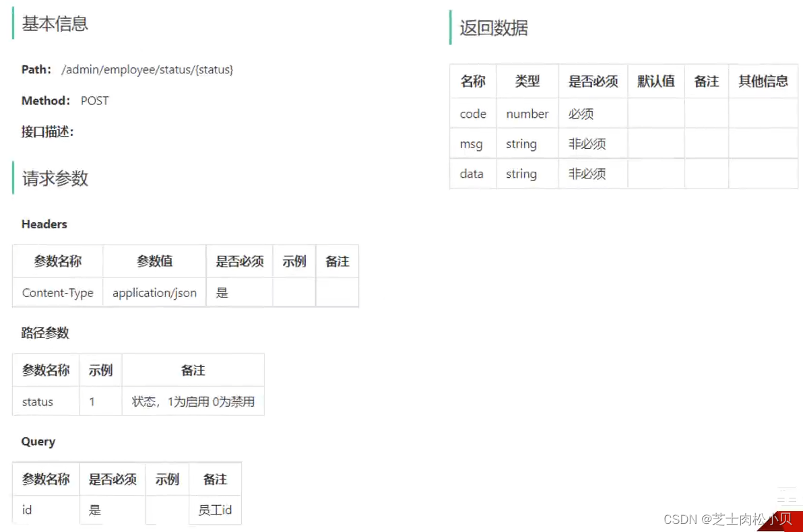Select the data field name cell
803x532 pixels.
[472, 174]
